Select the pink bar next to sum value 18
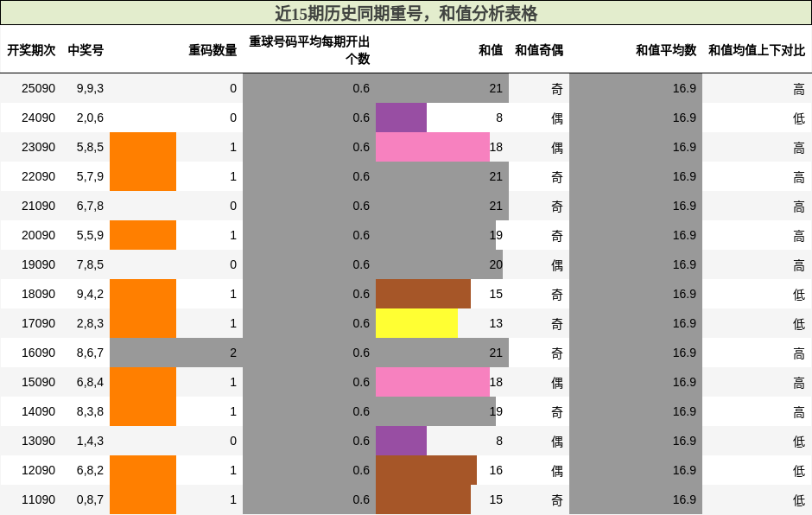The width and height of the screenshot is (812, 515). click(x=432, y=147)
